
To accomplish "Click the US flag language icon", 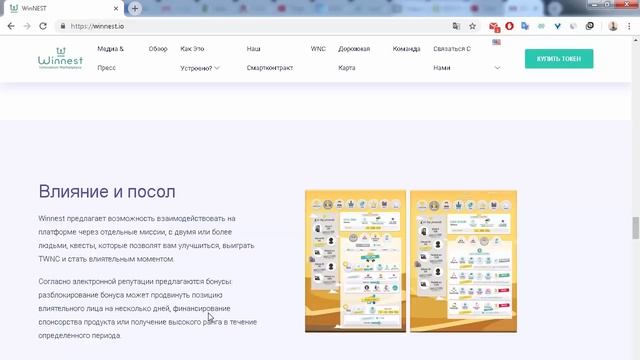I will tap(496, 42).
